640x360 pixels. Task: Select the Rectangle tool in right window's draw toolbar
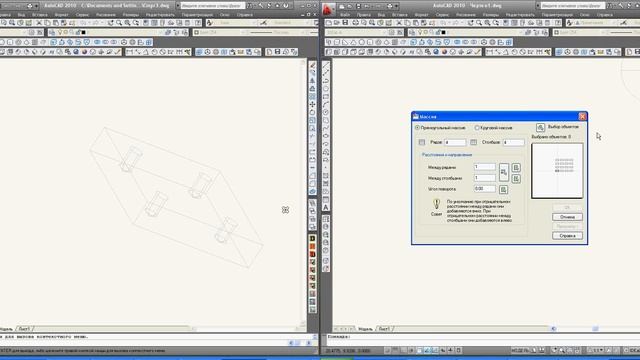(326, 97)
